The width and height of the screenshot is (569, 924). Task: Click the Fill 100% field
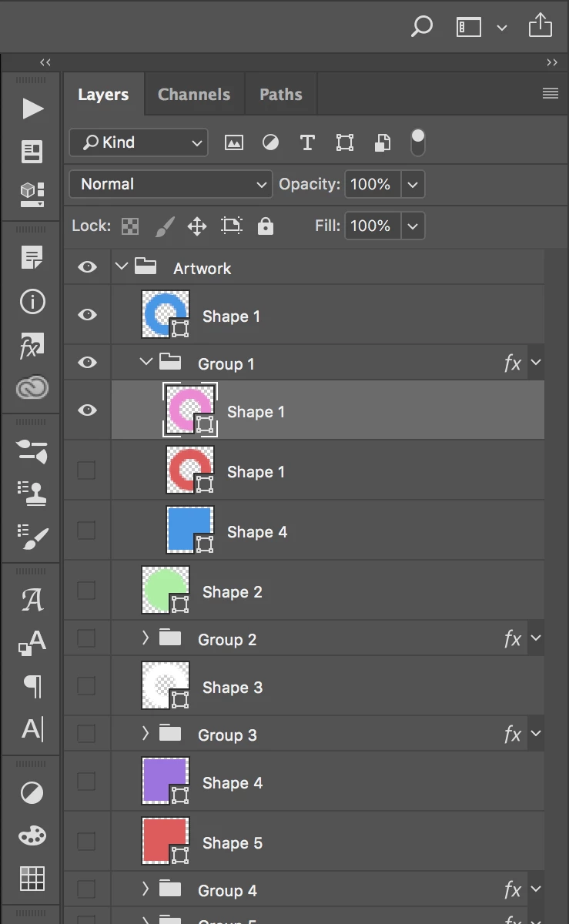[373, 226]
